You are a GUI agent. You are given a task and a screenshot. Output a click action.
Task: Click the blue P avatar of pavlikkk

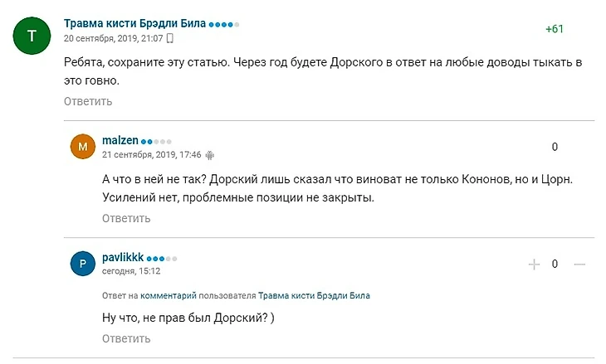click(x=82, y=264)
